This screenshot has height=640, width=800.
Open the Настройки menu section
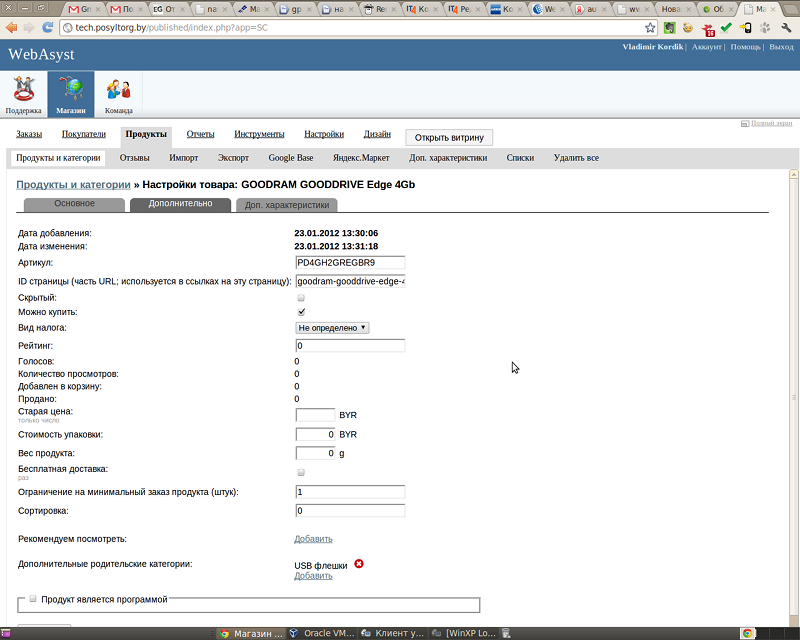[324, 134]
